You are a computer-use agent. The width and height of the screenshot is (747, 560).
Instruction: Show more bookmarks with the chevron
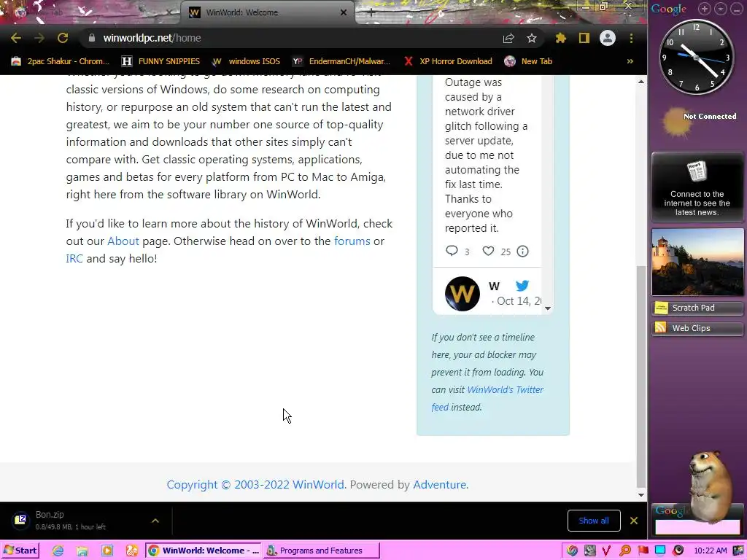click(630, 61)
